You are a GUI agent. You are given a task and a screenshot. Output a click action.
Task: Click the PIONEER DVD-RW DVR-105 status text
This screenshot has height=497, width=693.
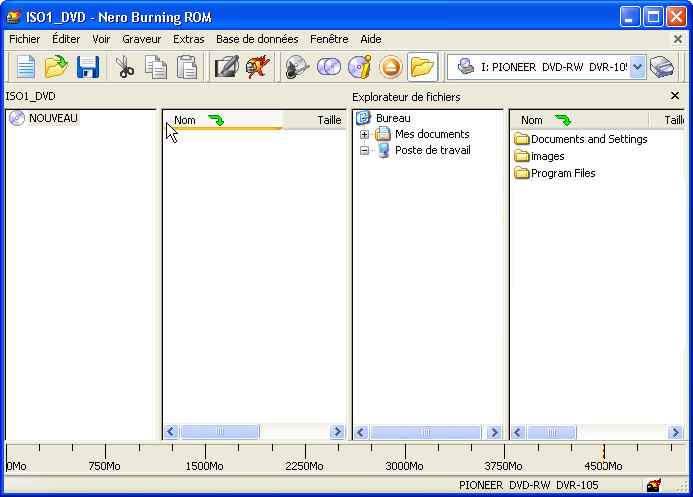pyautogui.click(x=529, y=485)
